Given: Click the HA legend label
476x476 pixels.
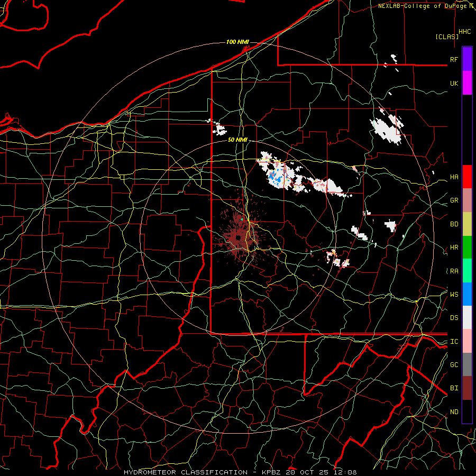Looking at the screenshot, I should (x=454, y=177).
